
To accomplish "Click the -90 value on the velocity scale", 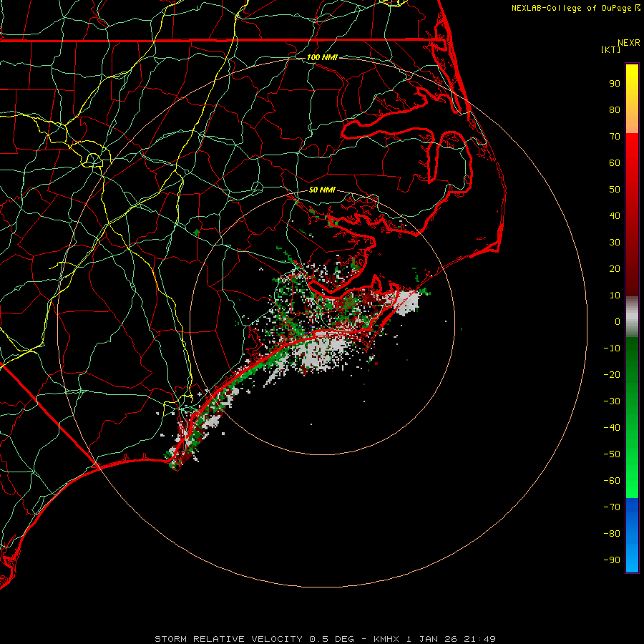I will pos(612,560).
